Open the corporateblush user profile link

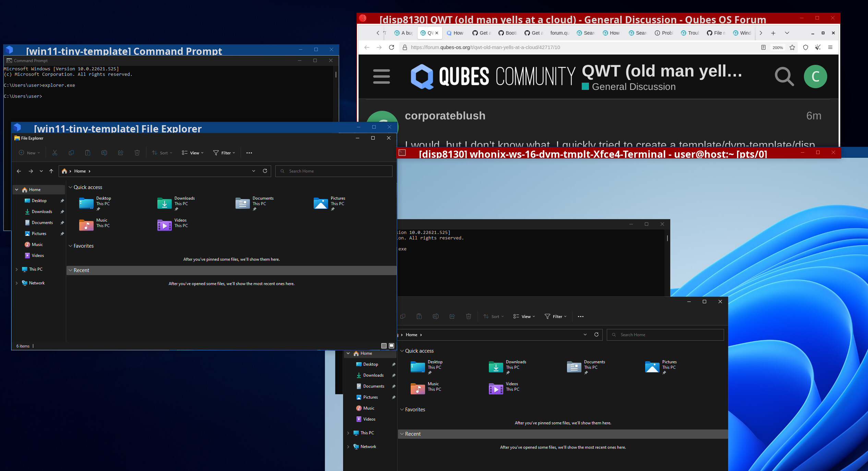445,116
